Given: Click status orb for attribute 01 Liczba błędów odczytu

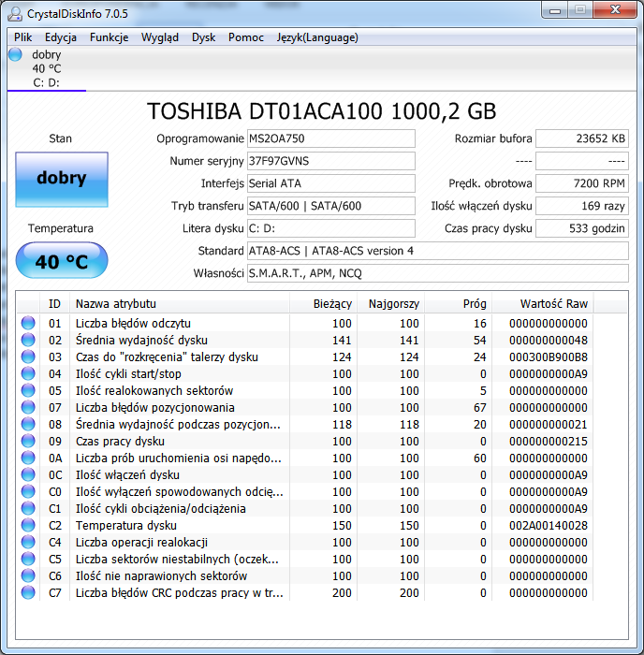Looking at the screenshot, I should click(28, 323).
